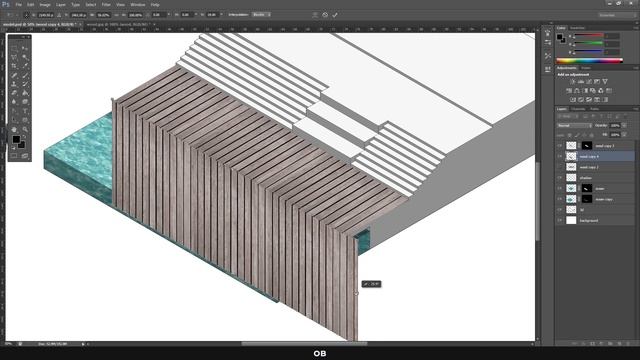The image size is (640, 360).
Task: Open the Opacity value dropdown arrow
Action: pyautogui.click(x=624, y=125)
